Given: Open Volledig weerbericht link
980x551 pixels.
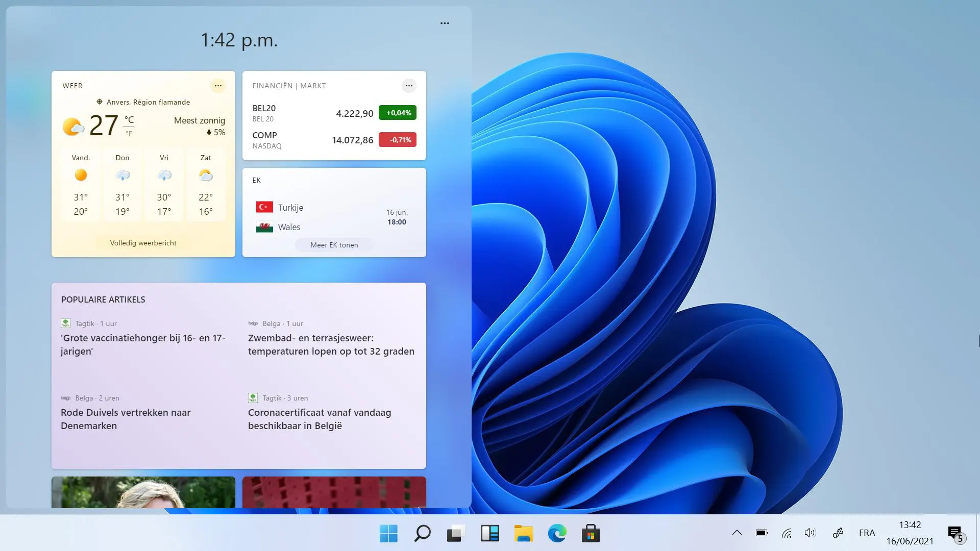Looking at the screenshot, I should (143, 243).
